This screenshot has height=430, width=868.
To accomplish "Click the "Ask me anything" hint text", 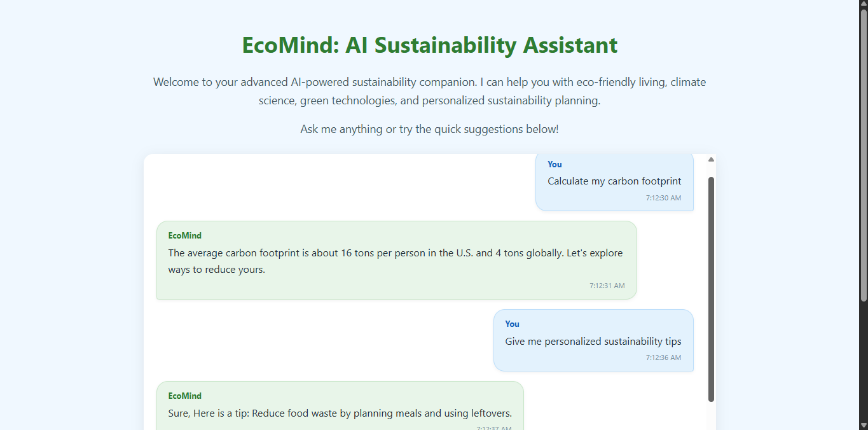I will (x=429, y=129).
